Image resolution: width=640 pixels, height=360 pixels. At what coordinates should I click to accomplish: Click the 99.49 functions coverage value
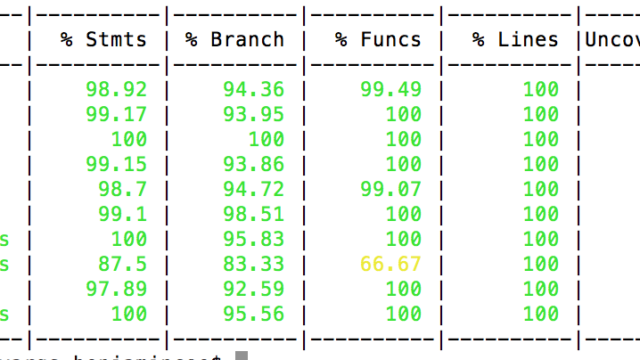391,89
